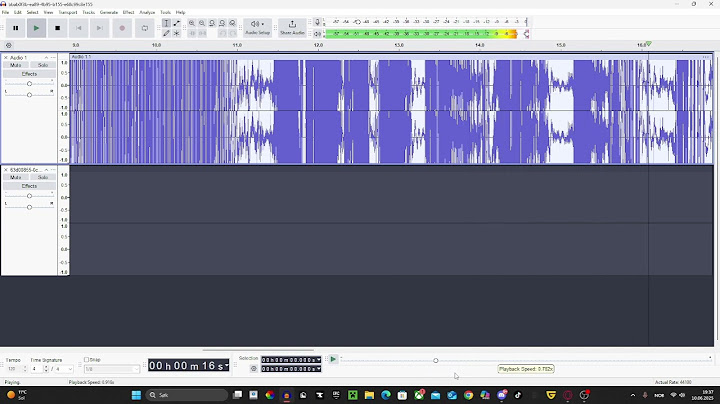Skip to start of project
This screenshot has height=404, width=720.
tap(79, 28)
